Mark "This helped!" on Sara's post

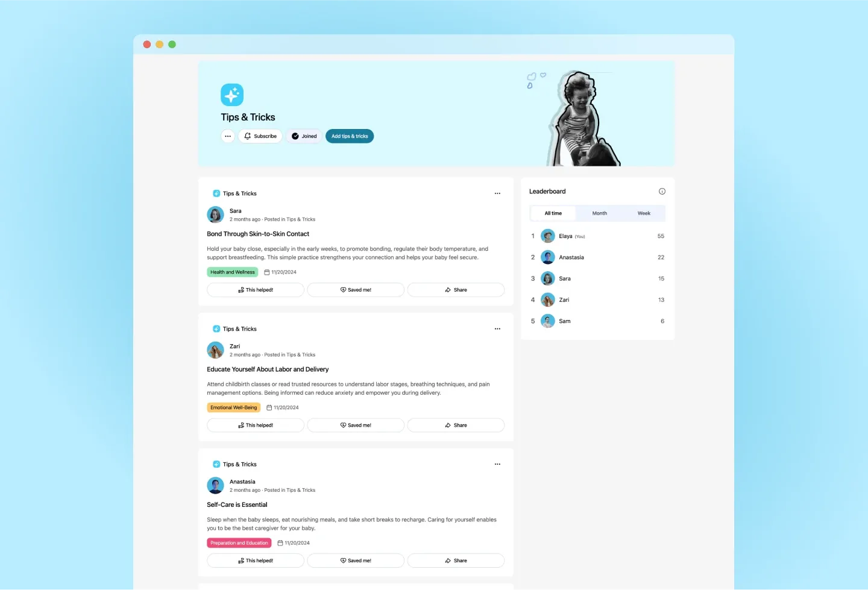pos(256,290)
